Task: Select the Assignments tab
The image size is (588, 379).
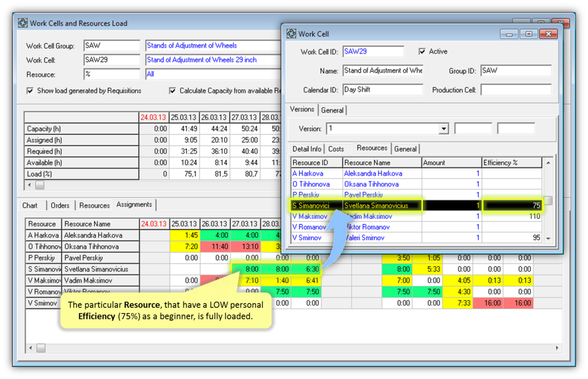Action: point(134,204)
